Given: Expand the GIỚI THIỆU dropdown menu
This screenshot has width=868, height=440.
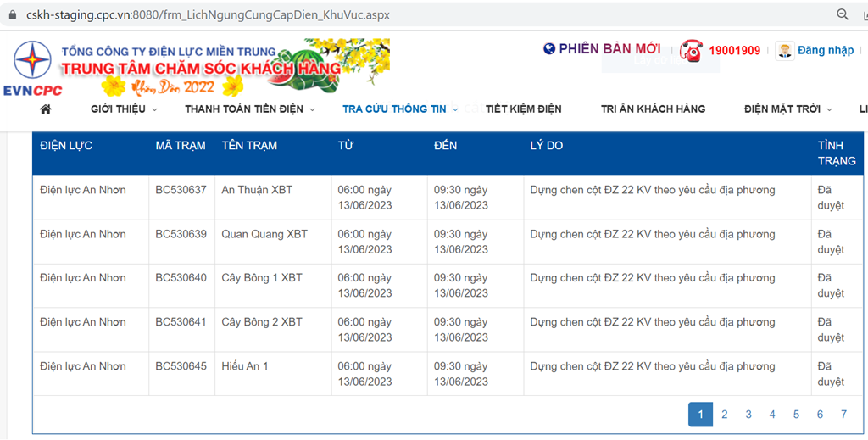Looking at the screenshot, I should [124, 109].
